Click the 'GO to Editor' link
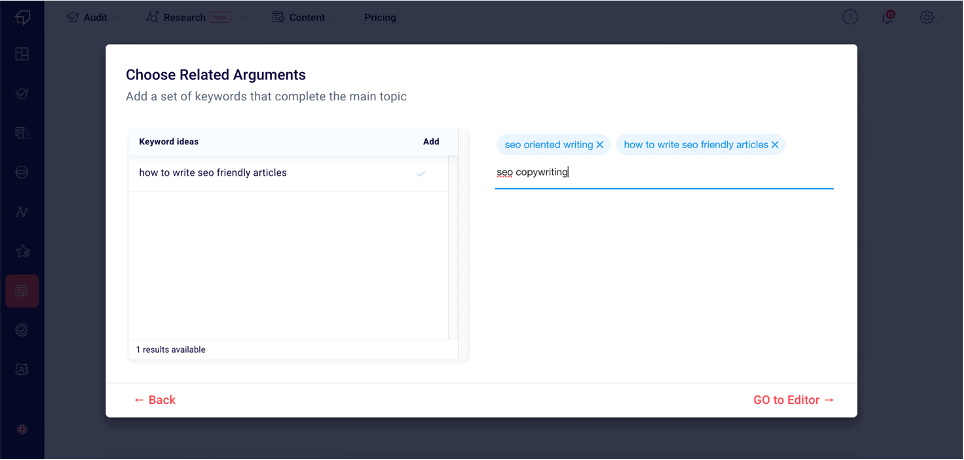 pyautogui.click(x=793, y=400)
